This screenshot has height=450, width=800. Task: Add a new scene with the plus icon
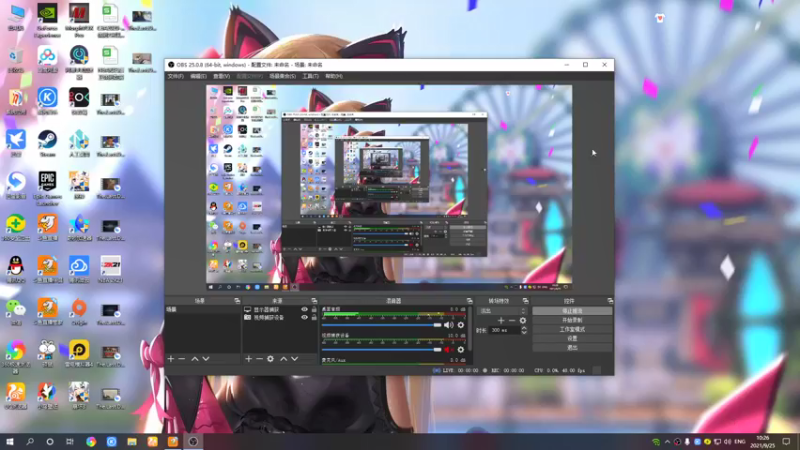tap(171, 359)
